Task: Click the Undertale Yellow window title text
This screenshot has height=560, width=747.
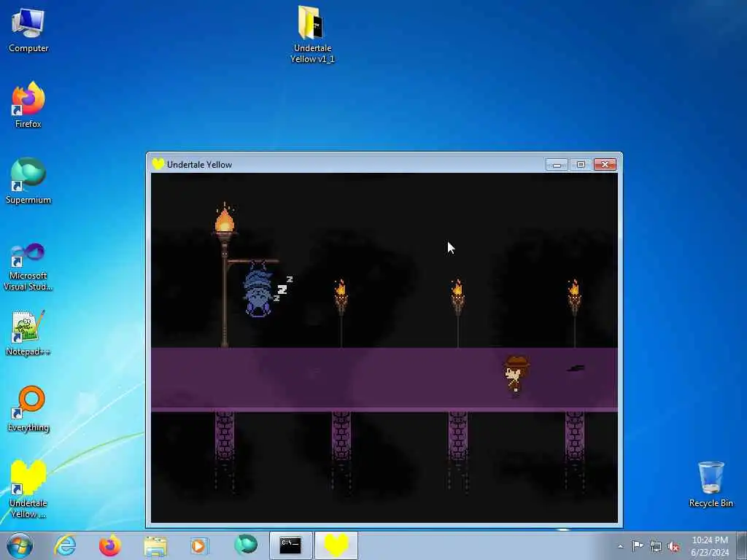Action: 199,165
